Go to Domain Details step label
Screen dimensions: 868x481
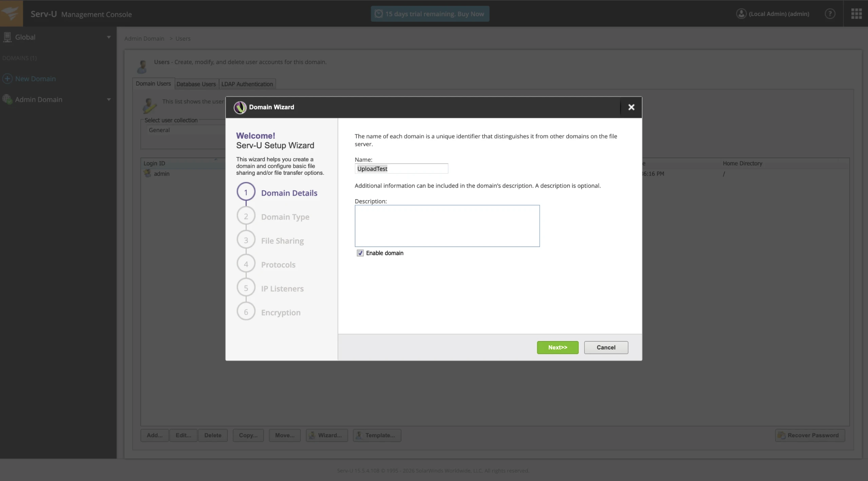(289, 193)
